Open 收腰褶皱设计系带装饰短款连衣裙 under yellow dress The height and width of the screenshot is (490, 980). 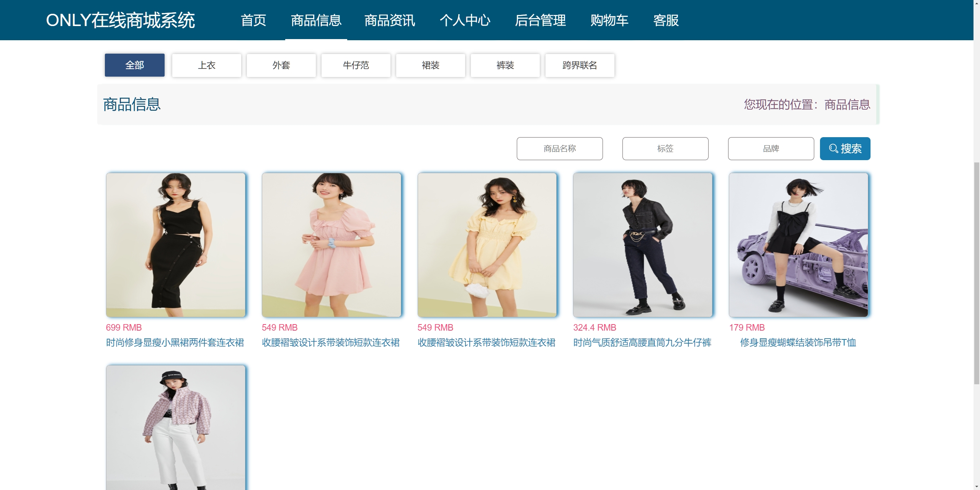487,343
